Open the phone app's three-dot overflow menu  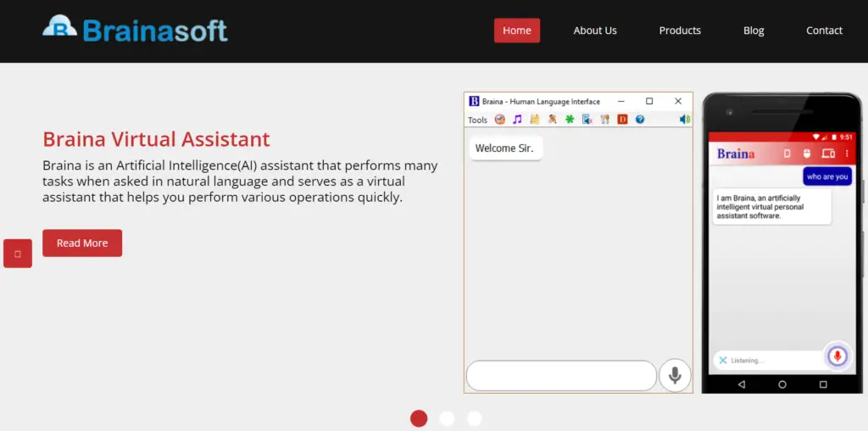(x=846, y=154)
